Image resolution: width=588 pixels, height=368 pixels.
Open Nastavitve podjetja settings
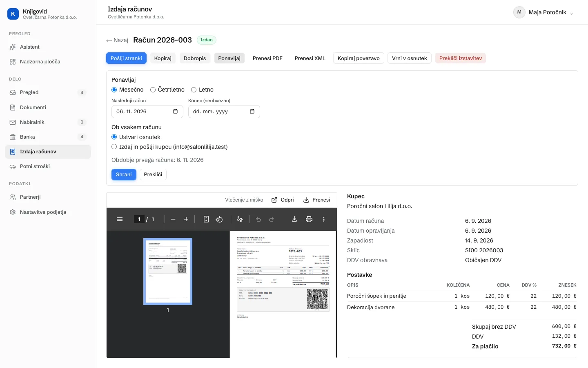click(48, 212)
